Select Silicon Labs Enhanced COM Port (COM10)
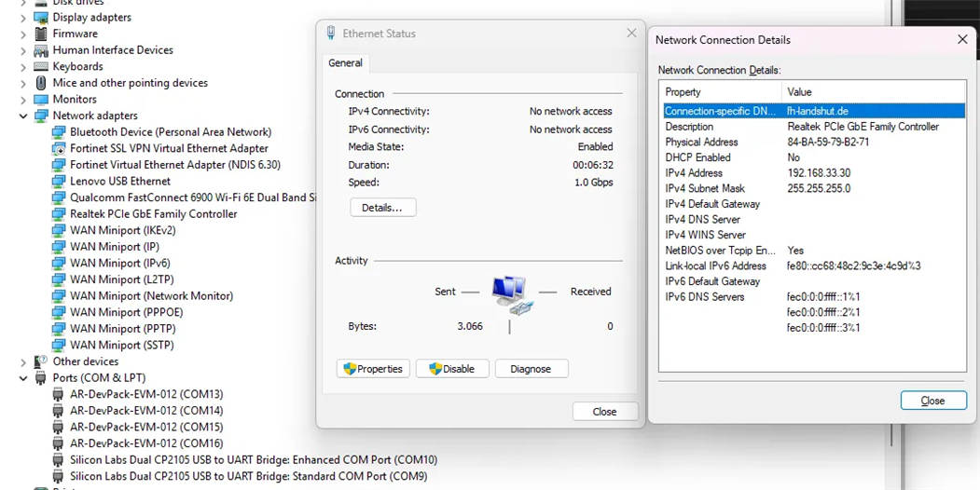Viewport: 980px width, 490px height. (x=253, y=460)
